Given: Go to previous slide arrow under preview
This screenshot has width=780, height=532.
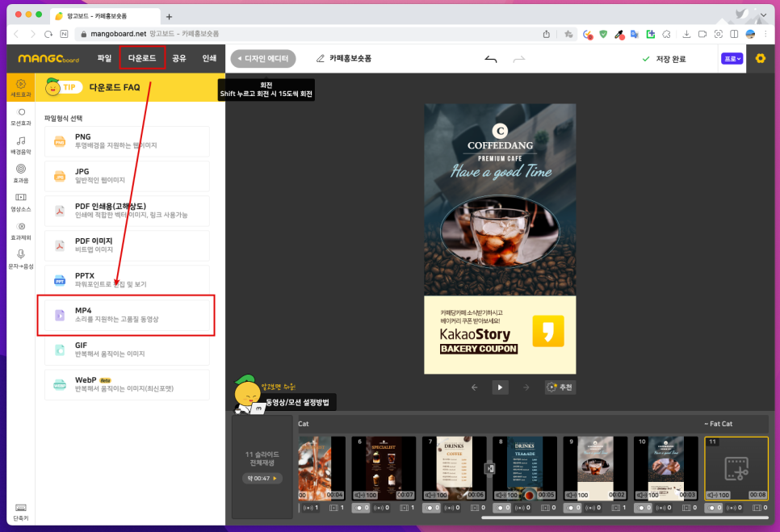Looking at the screenshot, I should pos(474,387).
